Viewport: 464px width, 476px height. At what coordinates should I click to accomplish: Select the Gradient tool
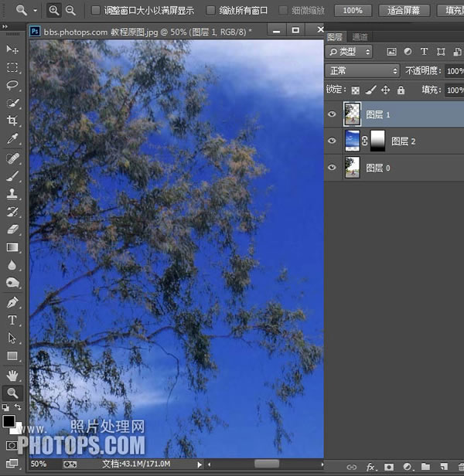[12, 247]
